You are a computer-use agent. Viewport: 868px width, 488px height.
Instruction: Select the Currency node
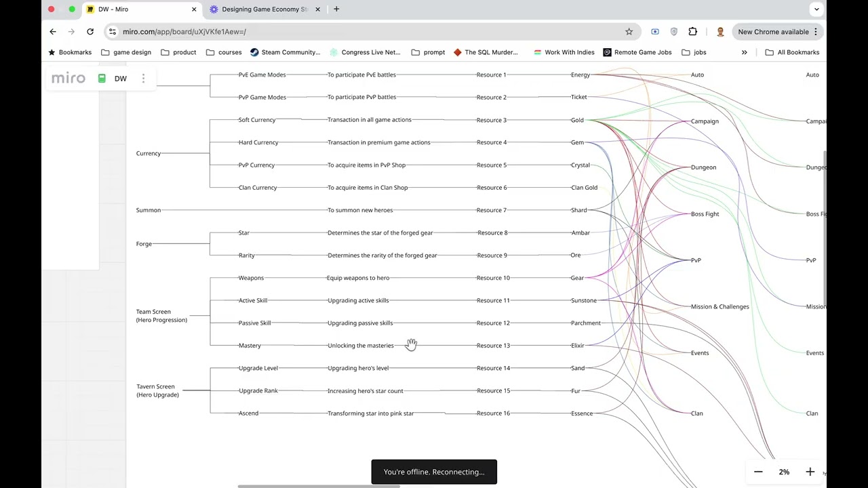point(149,153)
